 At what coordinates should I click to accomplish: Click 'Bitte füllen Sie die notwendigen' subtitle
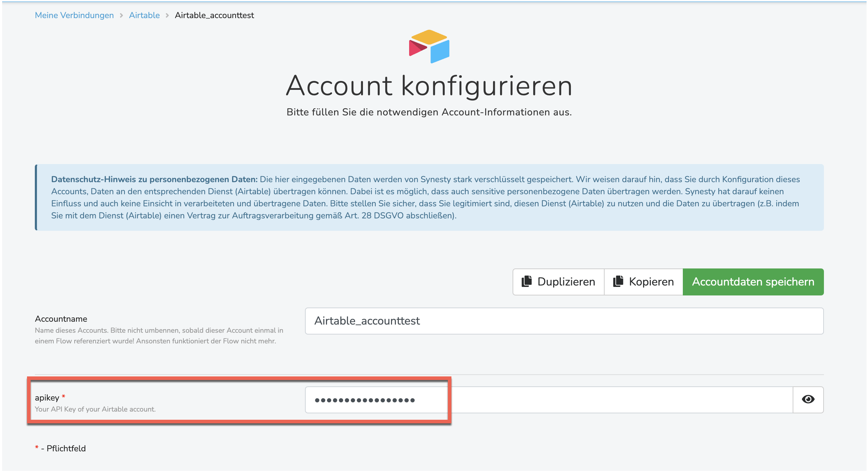429,112
